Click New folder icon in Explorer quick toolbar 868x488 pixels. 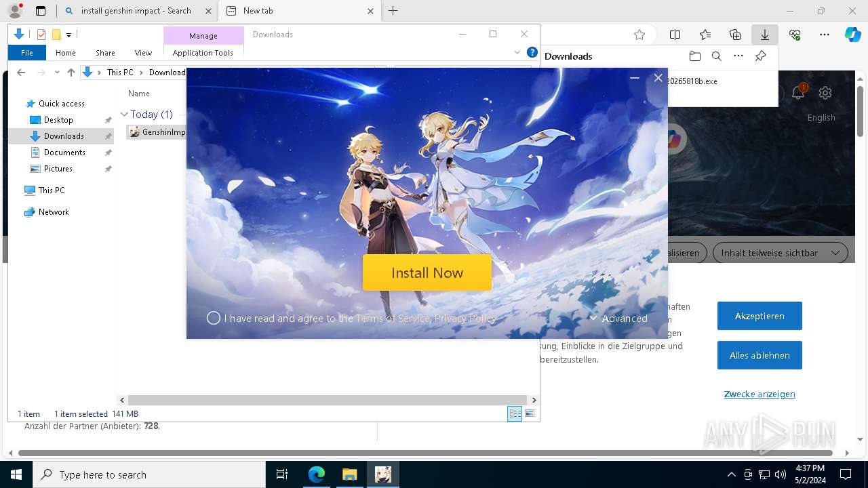click(x=56, y=35)
